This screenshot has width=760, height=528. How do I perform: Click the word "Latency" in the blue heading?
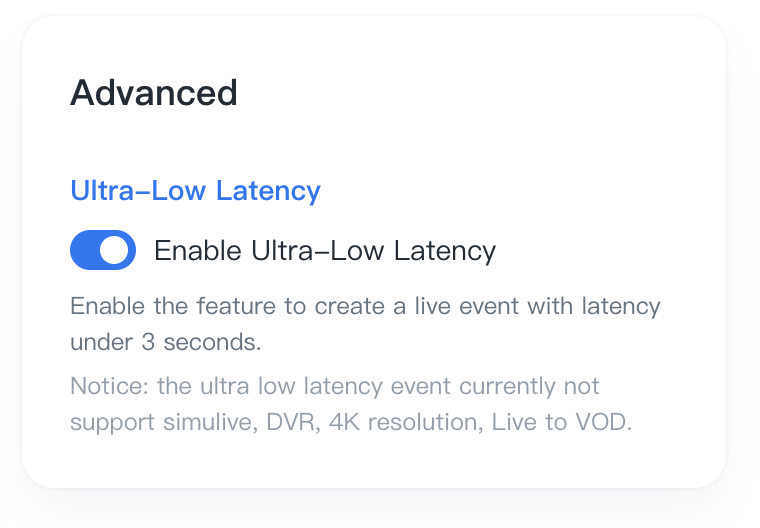[275, 190]
